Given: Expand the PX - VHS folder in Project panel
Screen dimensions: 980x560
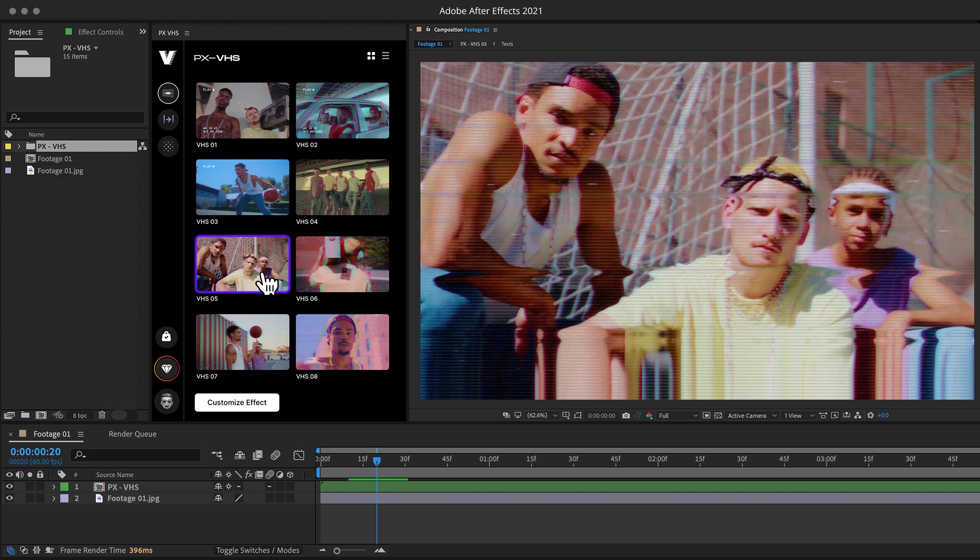Looking at the screenshot, I should [19, 147].
